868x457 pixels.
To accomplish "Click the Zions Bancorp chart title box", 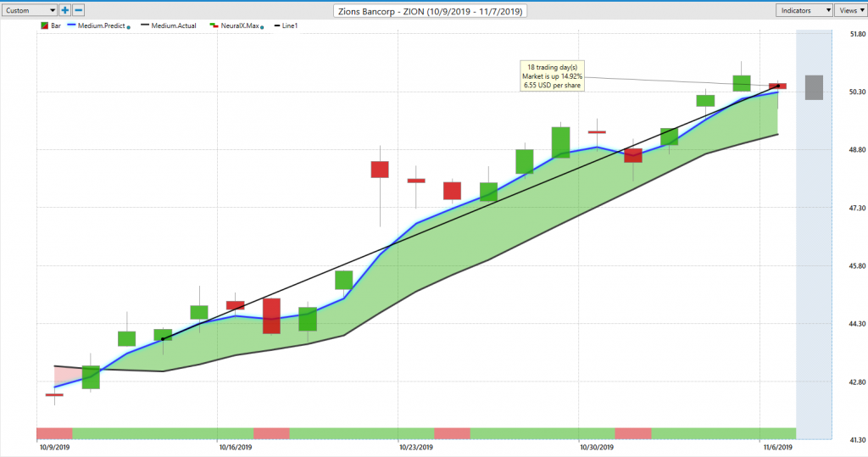I will 430,11.
